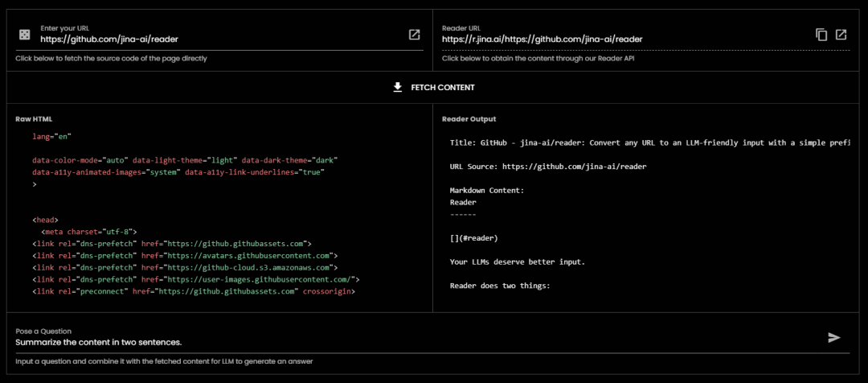Click 'Your LLMs deserve better input.' text

pyautogui.click(x=517, y=262)
